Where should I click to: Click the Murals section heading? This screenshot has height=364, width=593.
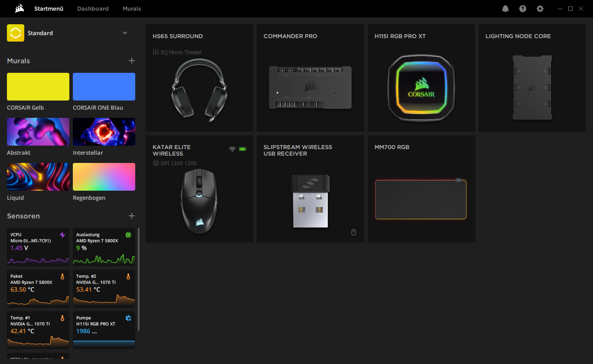[x=19, y=61]
